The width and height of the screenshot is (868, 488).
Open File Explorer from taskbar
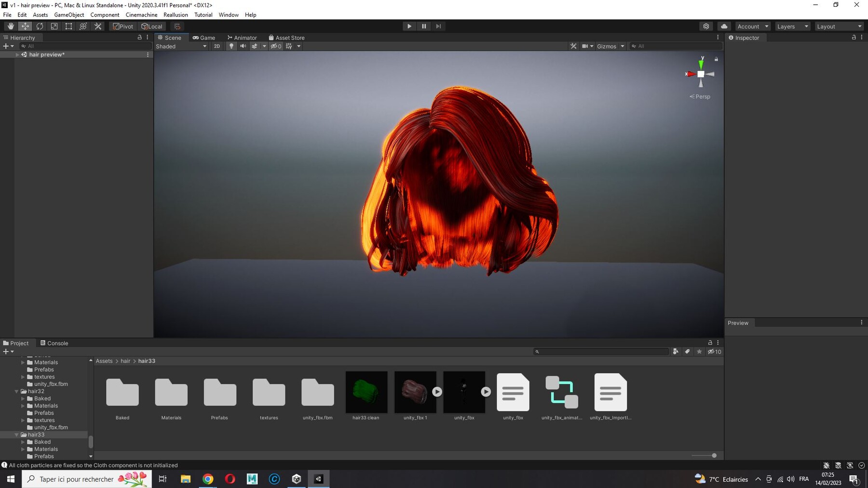tap(186, 479)
